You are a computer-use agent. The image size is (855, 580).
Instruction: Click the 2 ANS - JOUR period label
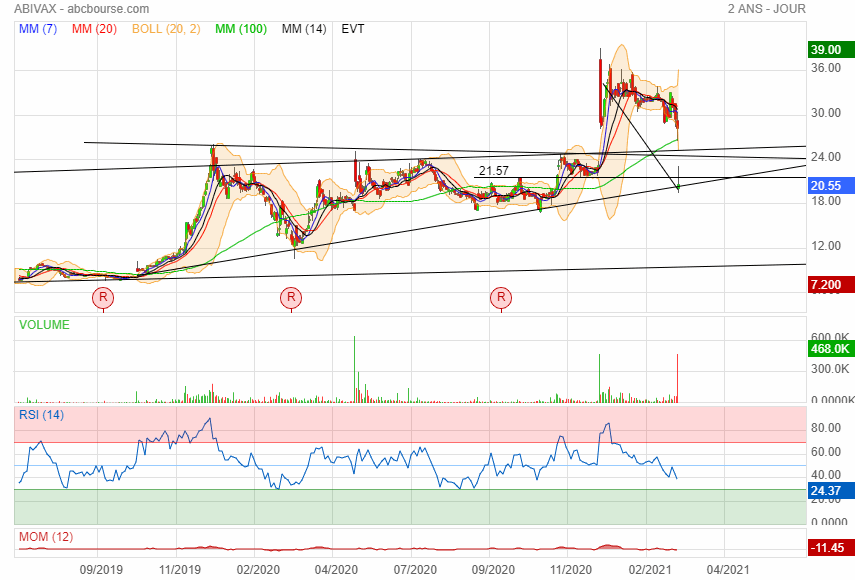point(767,9)
